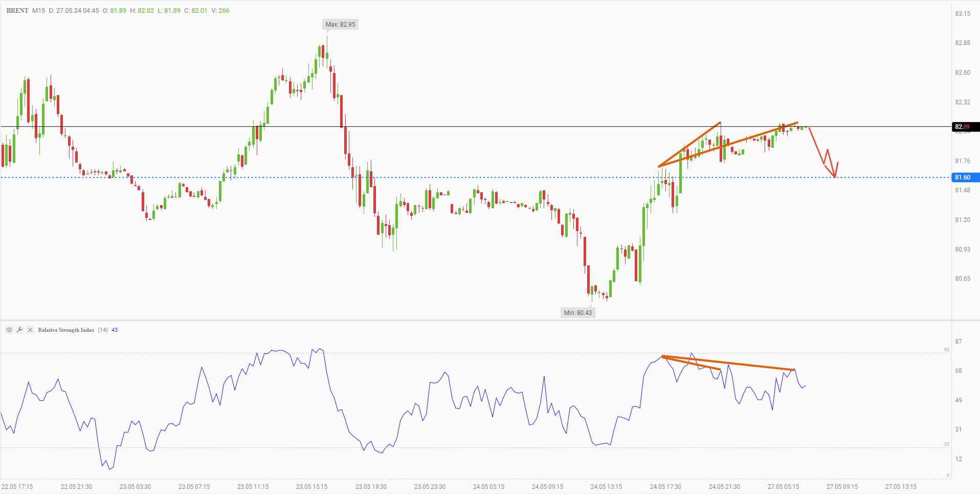Click the M15 timeframe label
The height and width of the screenshot is (495, 980).
(x=39, y=10)
